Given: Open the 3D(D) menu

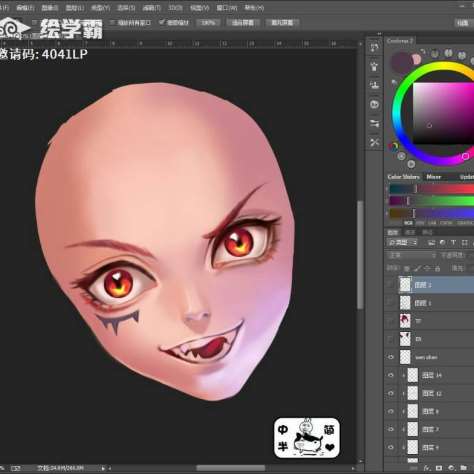Looking at the screenshot, I should (175, 7).
